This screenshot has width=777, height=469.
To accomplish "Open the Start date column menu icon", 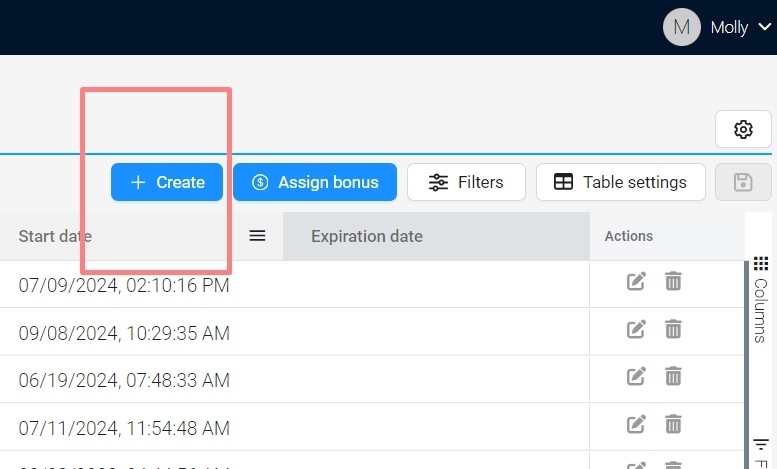I will 257,236.
